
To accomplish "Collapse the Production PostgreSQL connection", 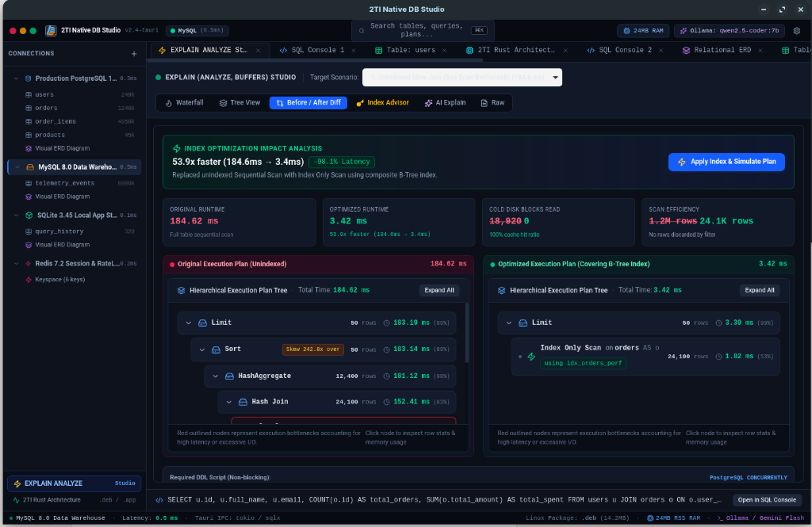I will (x=17, y=78).
